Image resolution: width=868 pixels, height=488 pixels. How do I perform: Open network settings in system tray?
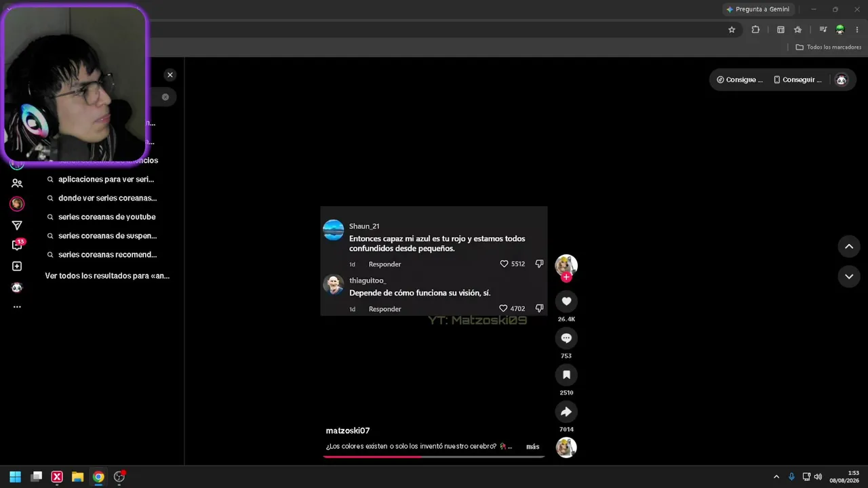coord(806,477)
